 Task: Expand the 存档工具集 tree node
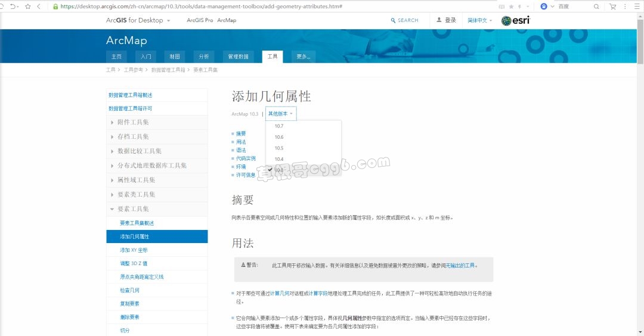click(x=112, y=136)
